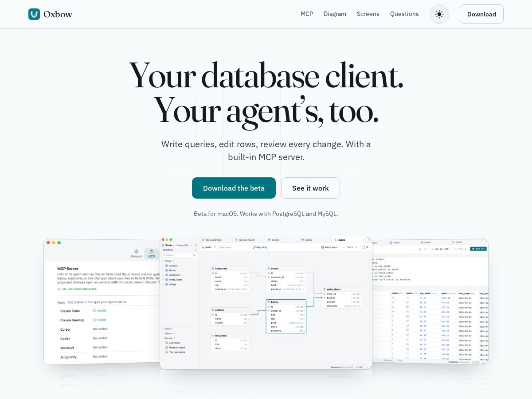Click 'Not added' in the Antigravity row
The height and width of the screenshot is (399, 532).
tap(100, 356)
